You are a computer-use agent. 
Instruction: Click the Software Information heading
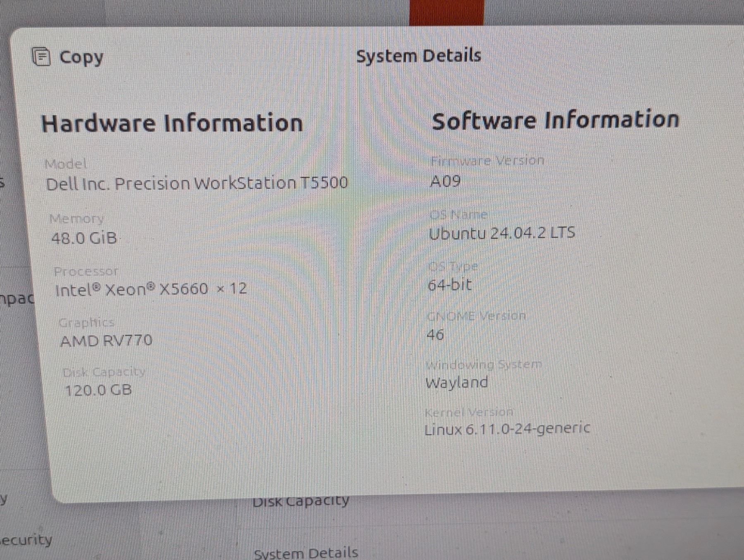555,120
